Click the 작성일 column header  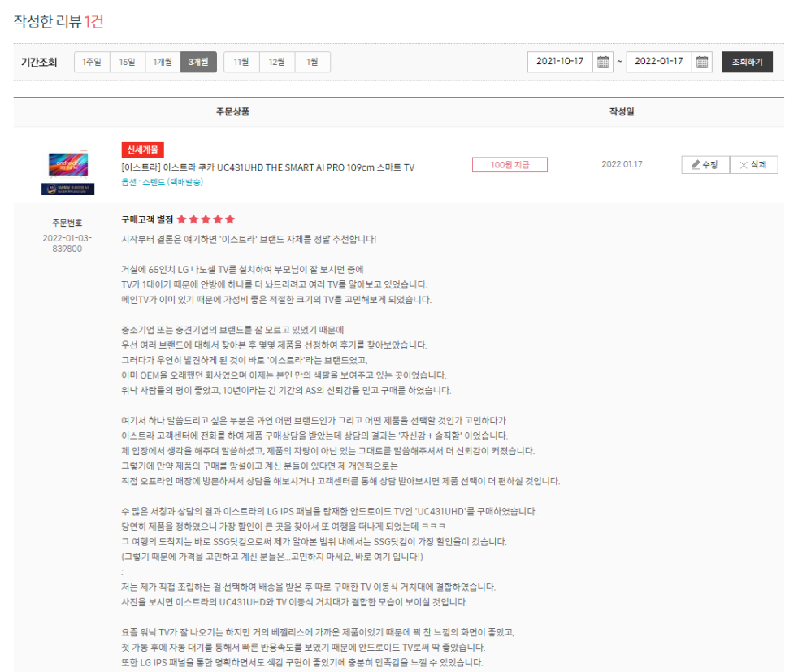tap(622, 111)
